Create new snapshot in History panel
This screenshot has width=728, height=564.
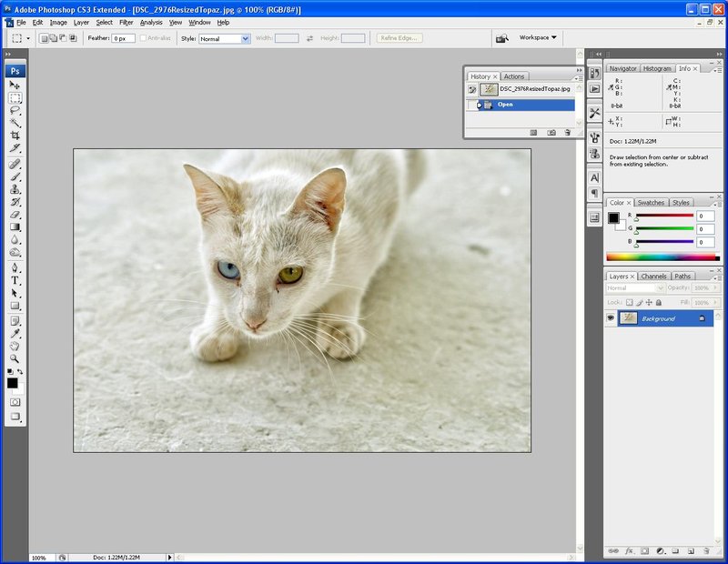551,133
